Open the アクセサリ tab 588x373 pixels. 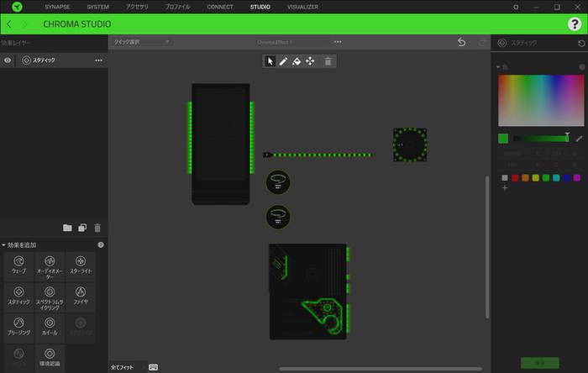pos(137,7)
